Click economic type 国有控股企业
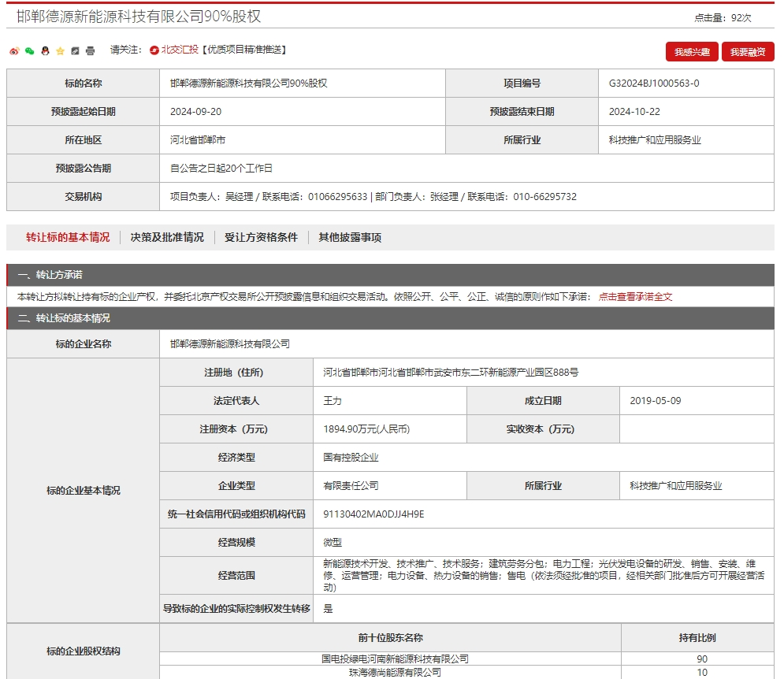This screenshot has height=679, width=784. 351,458
